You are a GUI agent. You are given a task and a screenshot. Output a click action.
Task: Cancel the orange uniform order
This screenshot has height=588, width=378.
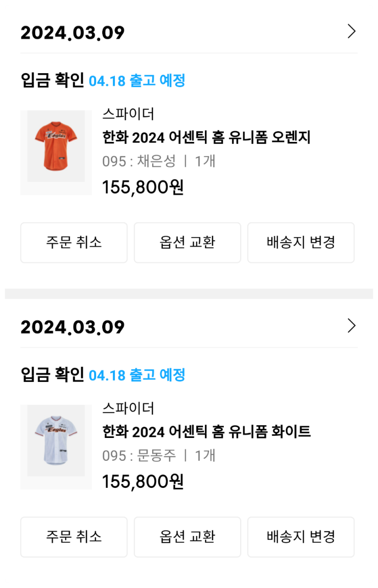coord(74,243)
